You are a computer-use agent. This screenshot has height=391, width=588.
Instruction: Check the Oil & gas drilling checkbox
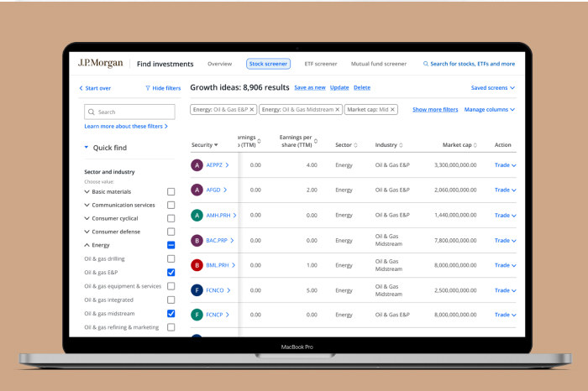(x=171, y=258)
